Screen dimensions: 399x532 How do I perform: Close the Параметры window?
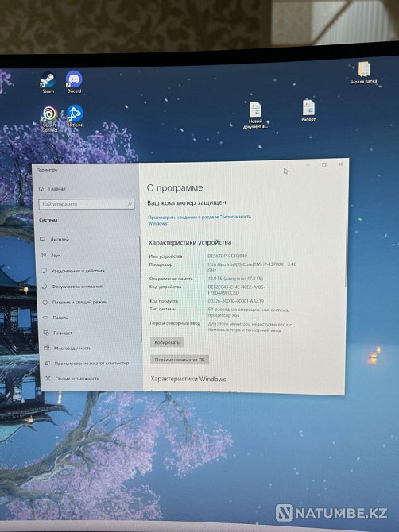(341, 164)
